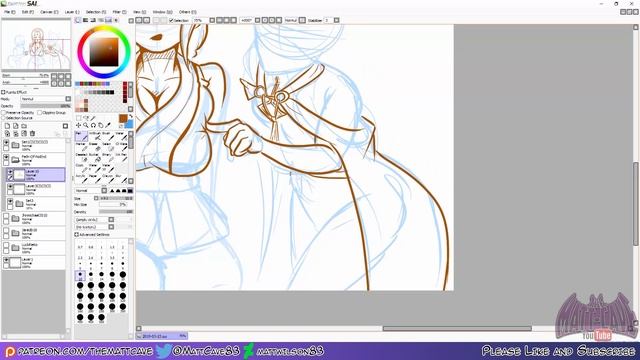Open the Window menu

tap(162, 12)
